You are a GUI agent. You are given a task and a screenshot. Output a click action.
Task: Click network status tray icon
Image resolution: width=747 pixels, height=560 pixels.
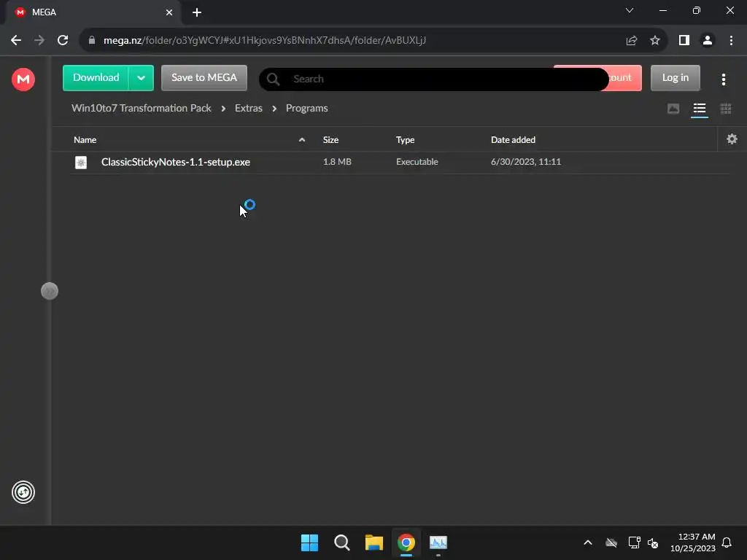click(x=634, y=542)
